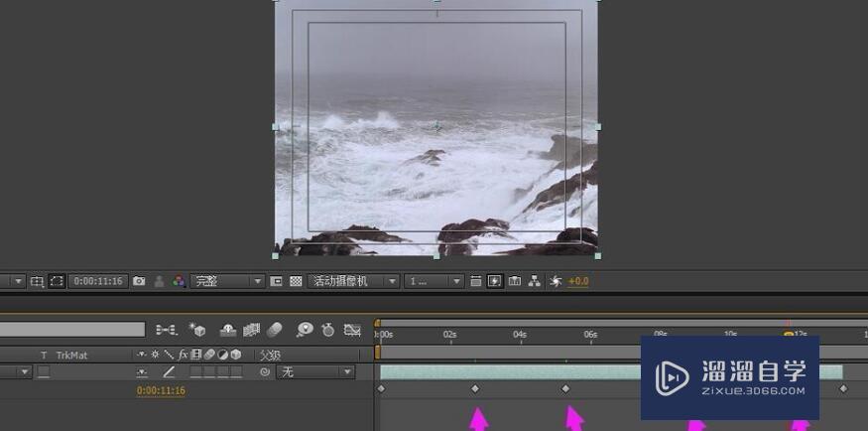Toggle the layer's quality slash switch
The height and width of the screenshot is (431, 868).
[169, 372]
